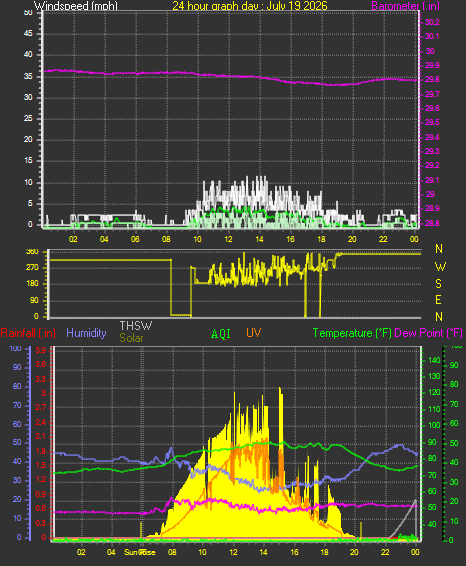Click the 270 wind direction scale value
The width and height of the screenshot is (466, 566).
pyautogui.click(x=32, y=267)
